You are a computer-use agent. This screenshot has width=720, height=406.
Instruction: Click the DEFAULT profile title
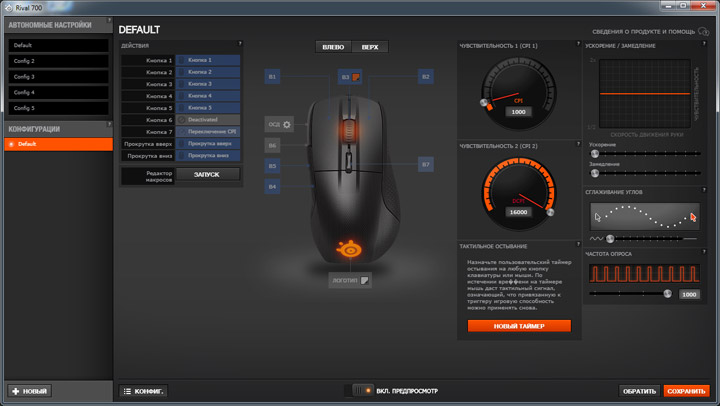pos(139,30)
